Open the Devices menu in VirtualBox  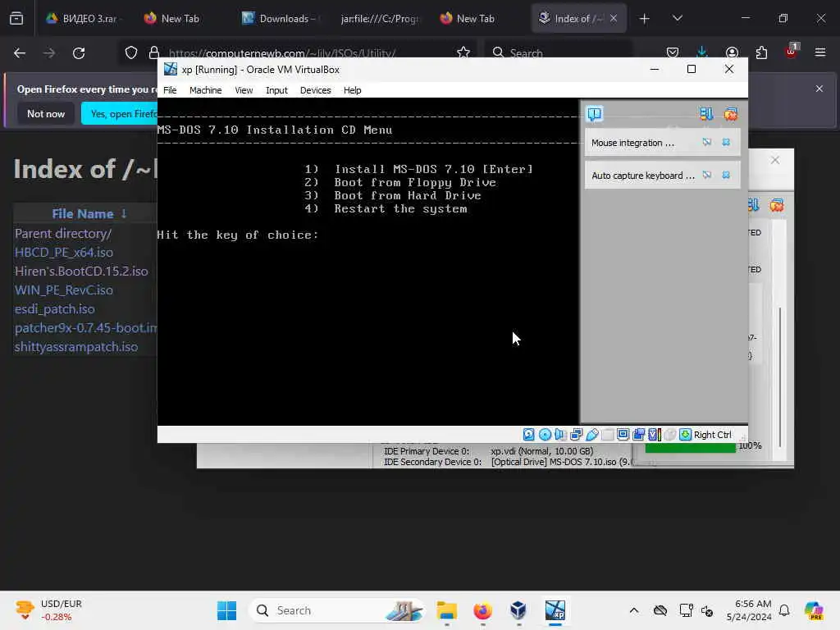click(x=316, y=90)
